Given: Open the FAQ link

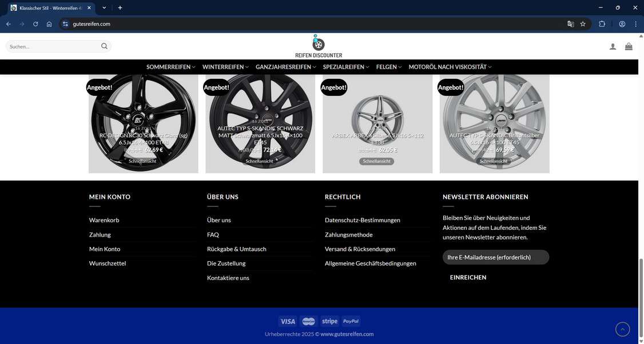Looking at the screenshot, I should click(x=213, y=235).
